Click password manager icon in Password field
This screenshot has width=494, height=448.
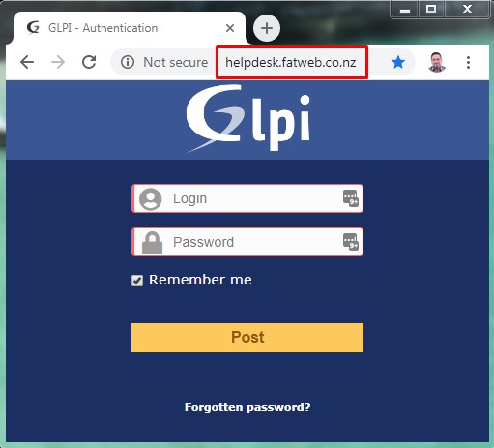(351, 242)
